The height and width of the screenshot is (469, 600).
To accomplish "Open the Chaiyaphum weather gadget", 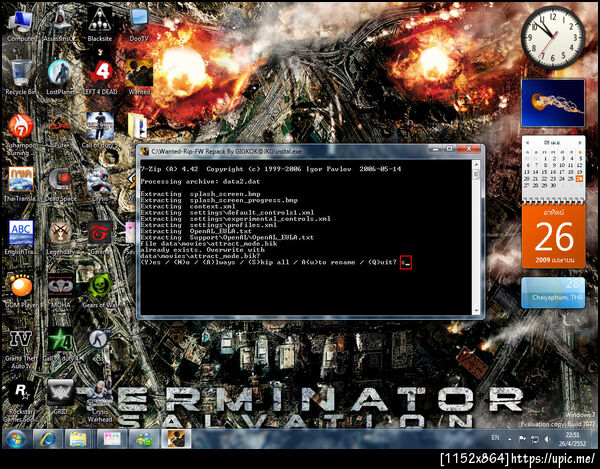I will point(553,292).
